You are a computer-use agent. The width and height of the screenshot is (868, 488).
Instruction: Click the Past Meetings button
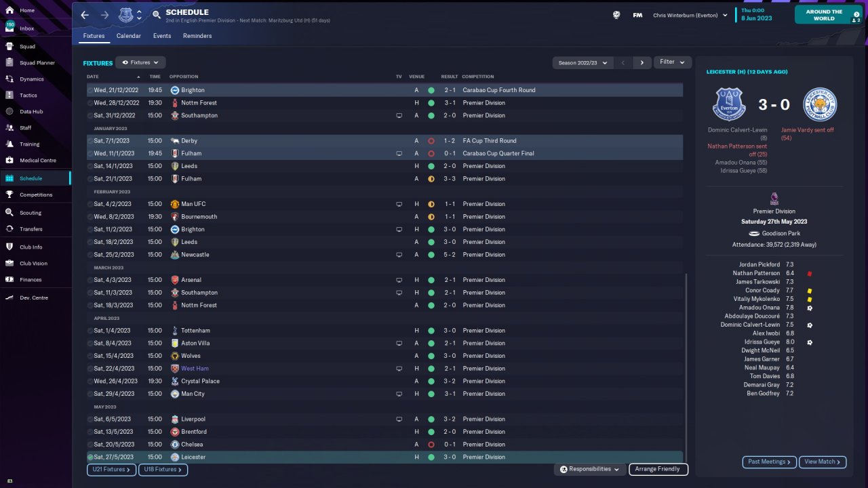click(770, 462)
